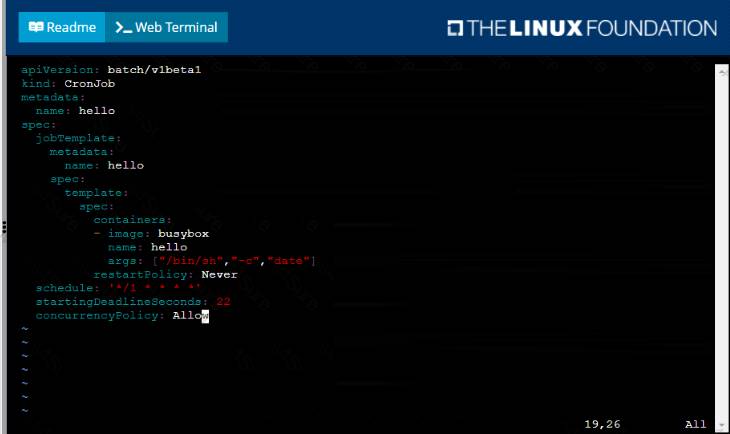Viewport: 730px width, 434px height.
Task: Click the startingDeadlineSeconds value 22
Action: [x=223, y=302]
